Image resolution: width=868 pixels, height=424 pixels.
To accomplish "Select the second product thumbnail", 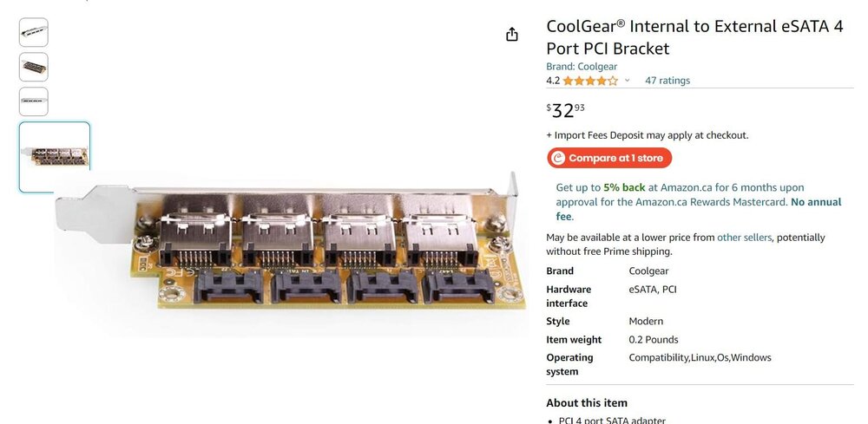I will click(x=34, y=67).
